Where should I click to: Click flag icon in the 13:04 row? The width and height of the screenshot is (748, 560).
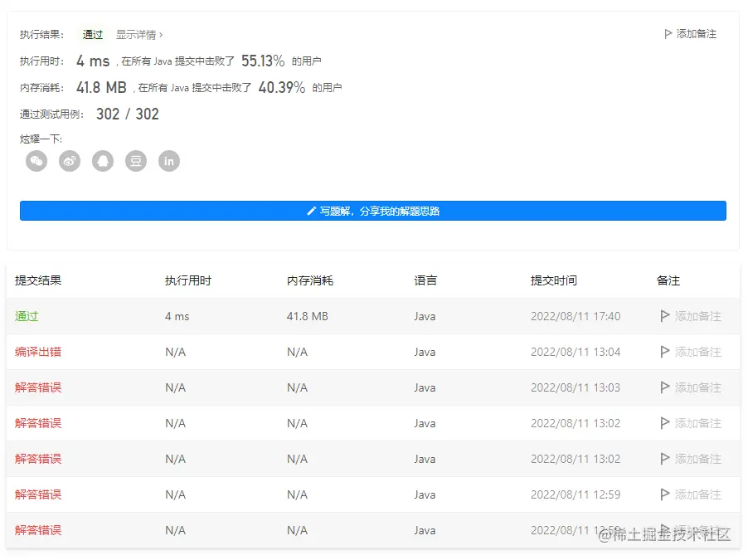(664, 352)
